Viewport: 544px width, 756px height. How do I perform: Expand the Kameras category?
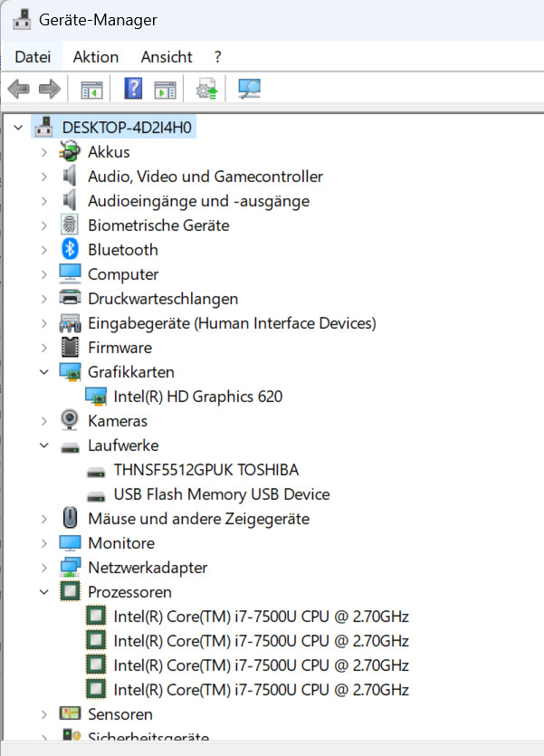tap(43, 421)
